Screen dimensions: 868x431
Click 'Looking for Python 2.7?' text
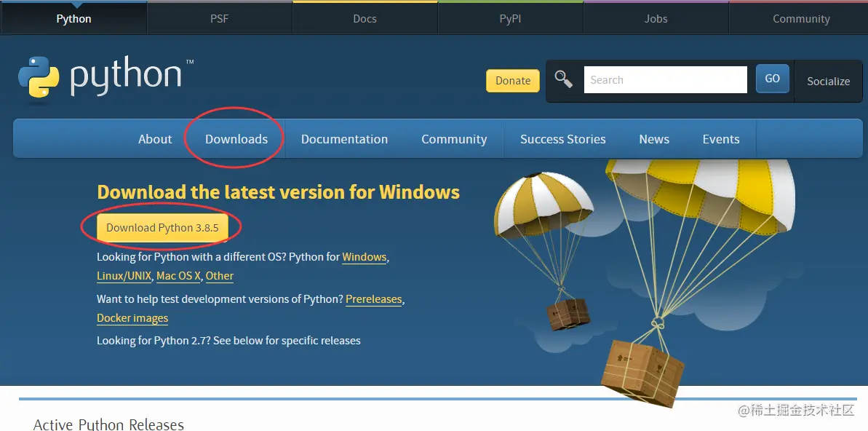click(154, 341)
